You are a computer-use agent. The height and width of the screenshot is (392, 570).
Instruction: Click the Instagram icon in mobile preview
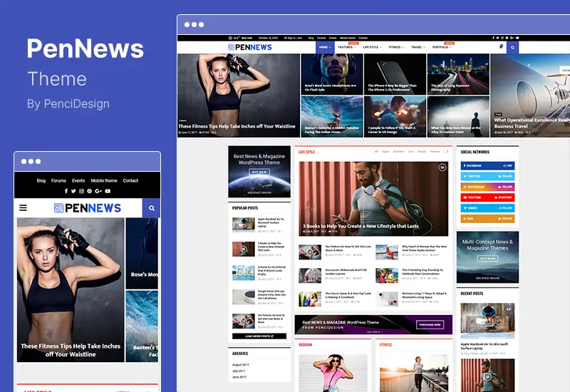click(81, 191)
